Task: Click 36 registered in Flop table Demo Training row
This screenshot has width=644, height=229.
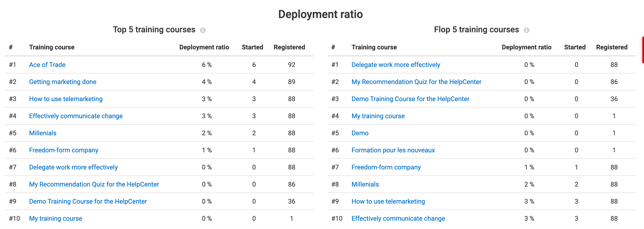Action: pyautogui.click(x=614, y=99)
